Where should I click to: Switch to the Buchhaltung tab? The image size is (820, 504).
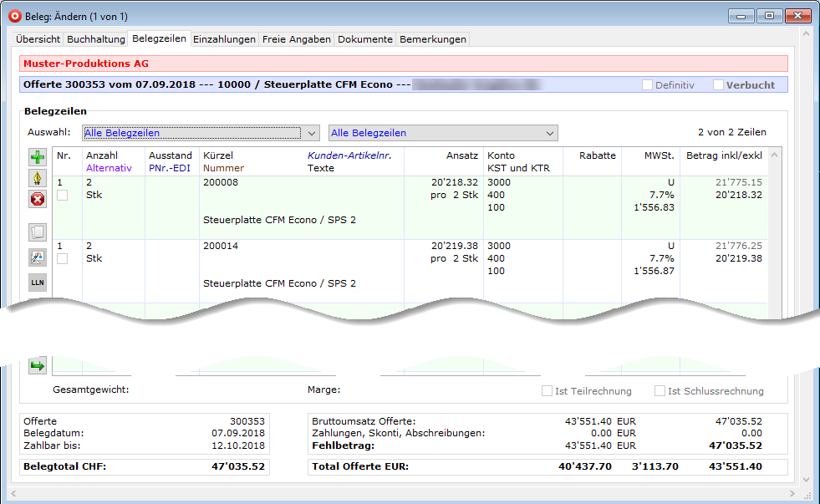click(x=95, y=39)
